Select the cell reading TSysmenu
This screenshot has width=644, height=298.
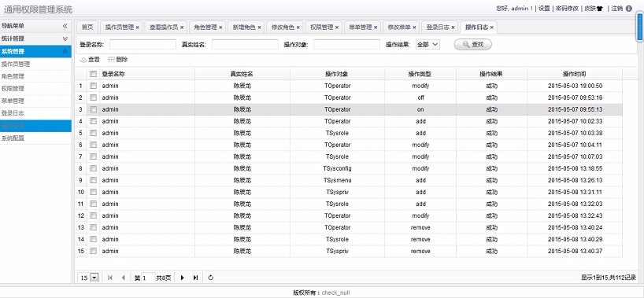pos(337,180)
